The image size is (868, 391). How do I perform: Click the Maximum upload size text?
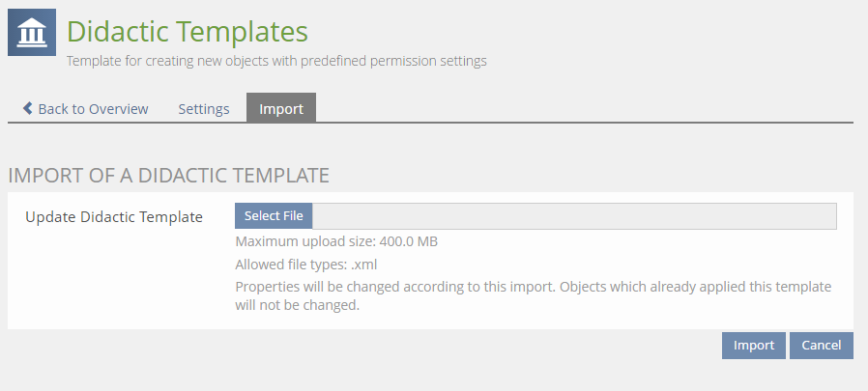click(336, 241)
